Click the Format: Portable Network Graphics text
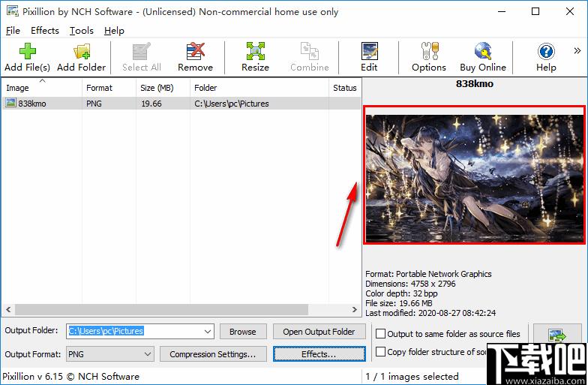The height and width of the screenshot is (385, 588). pyautogui.click(x=429, y=274)
